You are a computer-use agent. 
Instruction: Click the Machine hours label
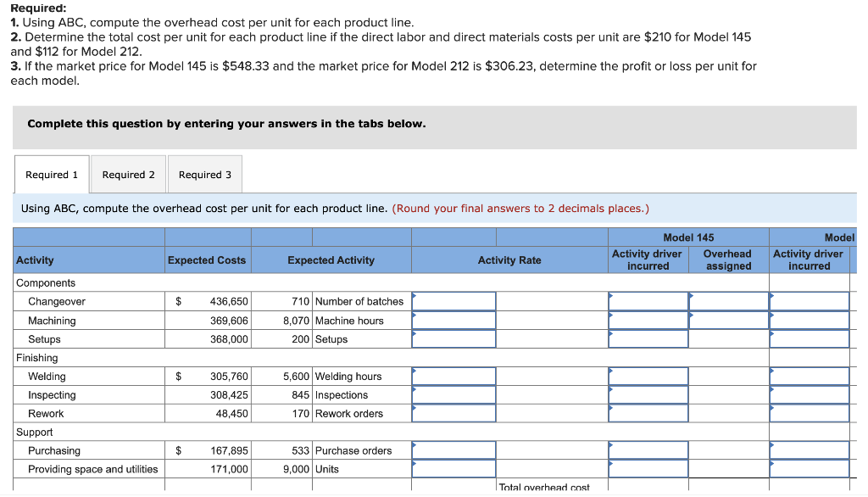pyautogui.click(x=349, y=321)
